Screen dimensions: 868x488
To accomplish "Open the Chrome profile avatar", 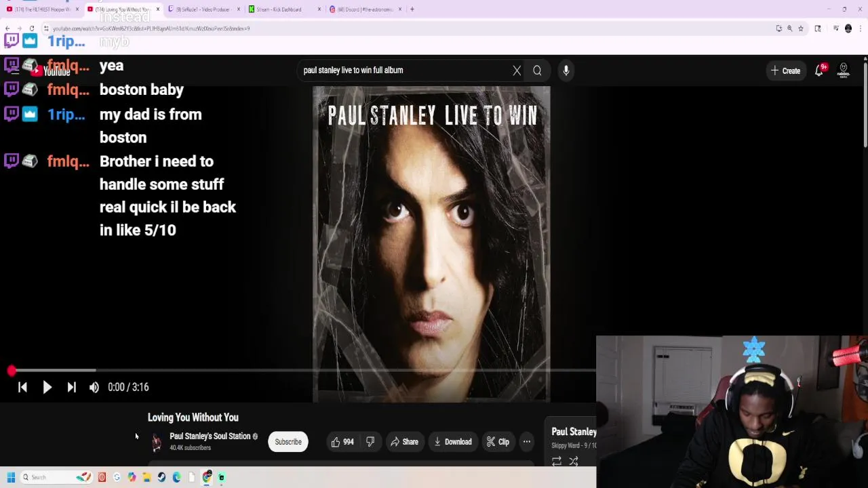I will pyautogui.click(x=848, y=28).
